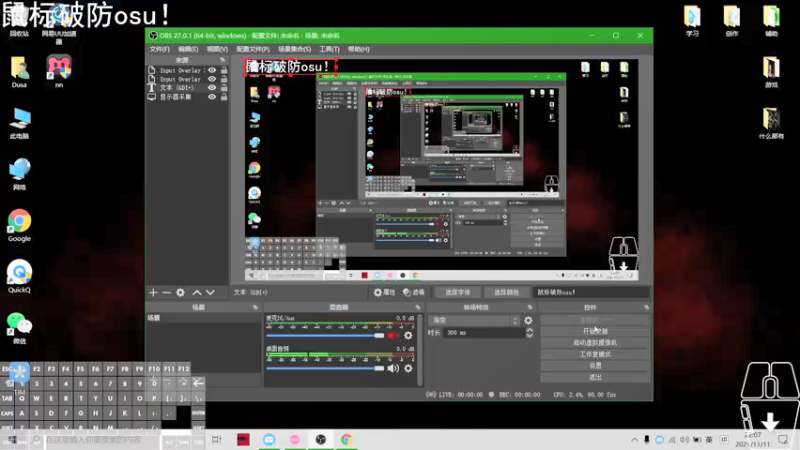Open the 场景集合(S) menu

pyautogui.click(x=294, y=49)
